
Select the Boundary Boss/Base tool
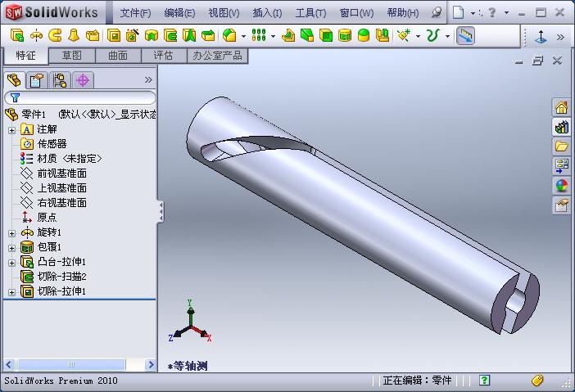(93, 35)
